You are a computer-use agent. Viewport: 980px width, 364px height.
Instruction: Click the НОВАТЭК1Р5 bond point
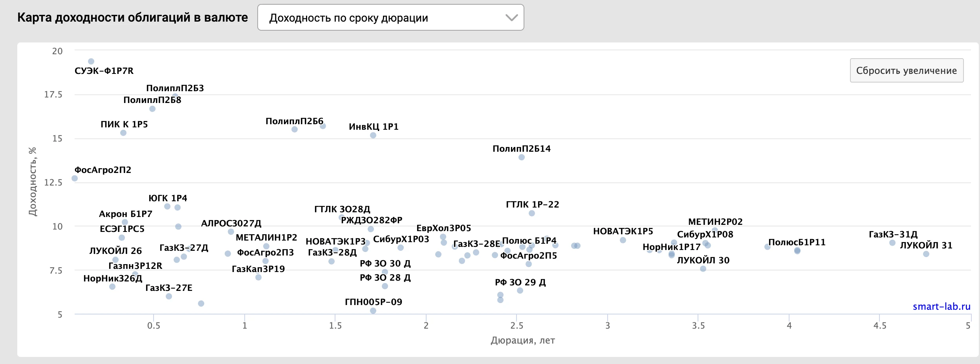[623, 240]
